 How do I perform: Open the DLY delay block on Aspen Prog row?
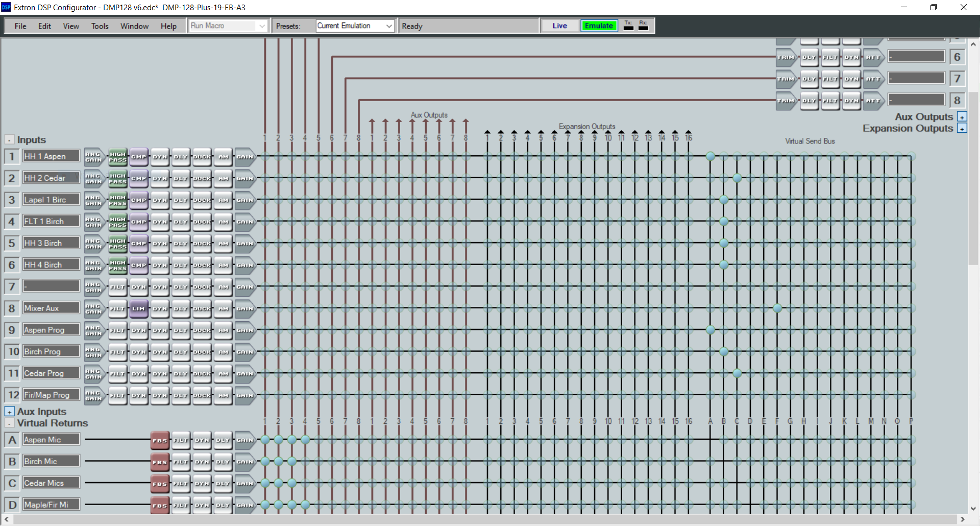181,330
